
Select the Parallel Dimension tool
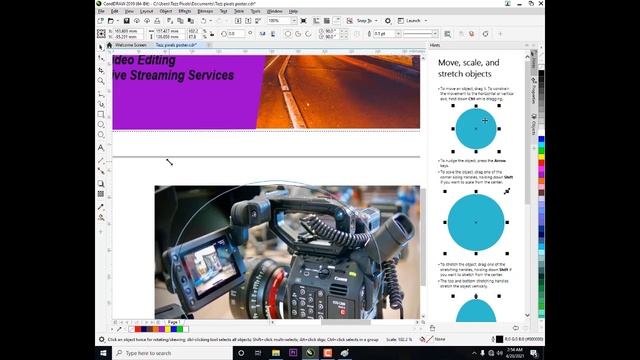click(101, 160)
